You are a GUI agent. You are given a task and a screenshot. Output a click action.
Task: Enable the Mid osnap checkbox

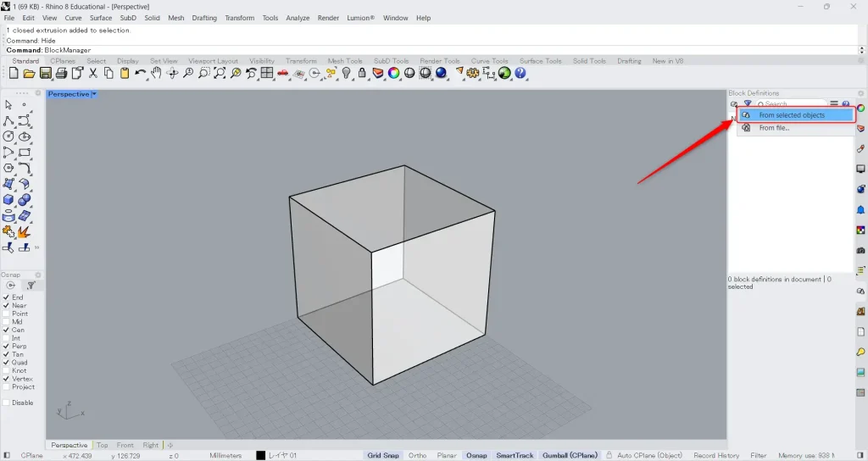7,322
